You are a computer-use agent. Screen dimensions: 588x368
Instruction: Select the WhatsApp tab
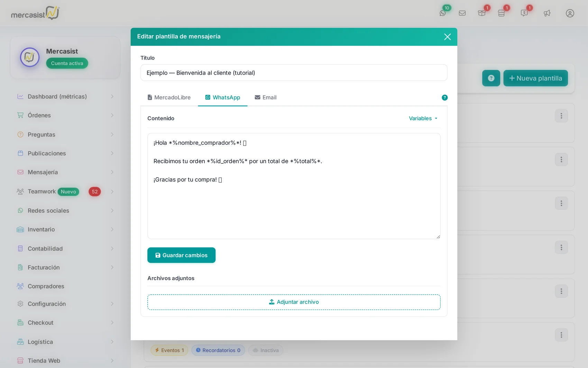[x=223, y=98]
